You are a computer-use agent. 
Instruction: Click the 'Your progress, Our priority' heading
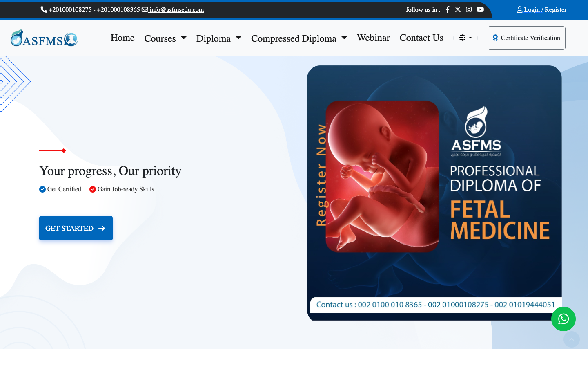point(110,171)
